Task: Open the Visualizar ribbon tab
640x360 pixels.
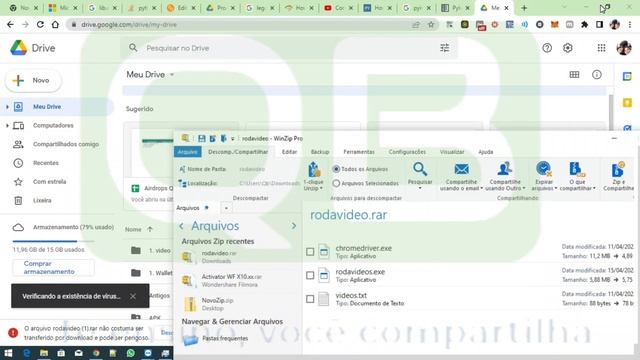Action: [x=452, y=152]
